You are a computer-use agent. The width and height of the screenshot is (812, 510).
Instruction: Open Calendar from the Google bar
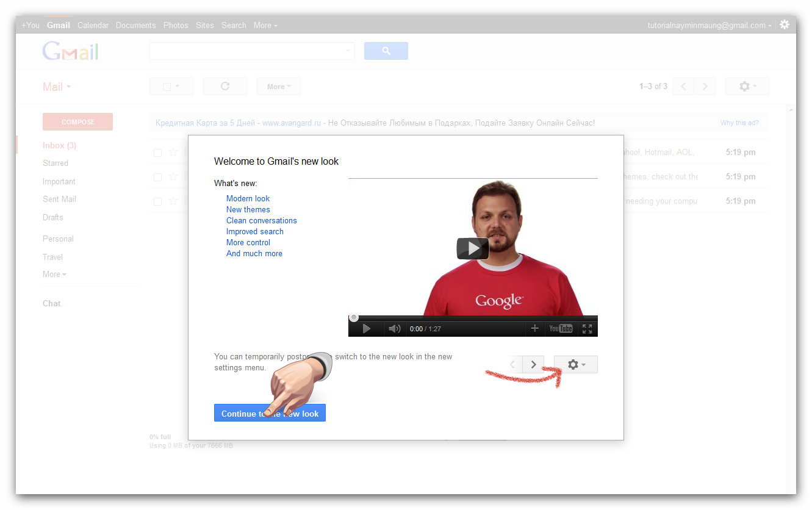coord(93,25)
